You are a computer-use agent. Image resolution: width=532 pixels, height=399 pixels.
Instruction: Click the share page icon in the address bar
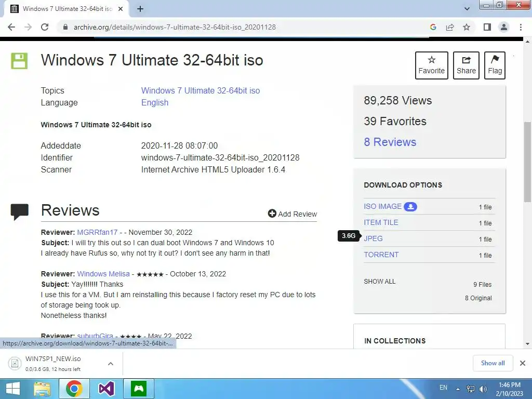pos(450,27)
